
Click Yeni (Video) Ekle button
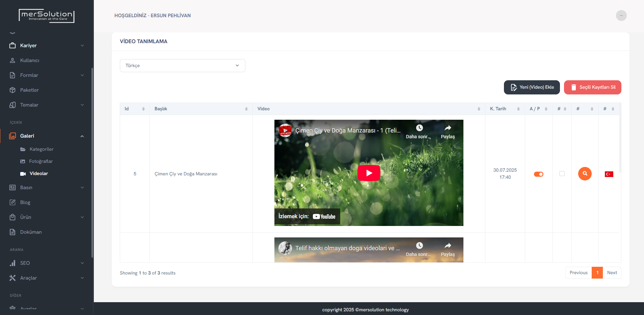532,87
